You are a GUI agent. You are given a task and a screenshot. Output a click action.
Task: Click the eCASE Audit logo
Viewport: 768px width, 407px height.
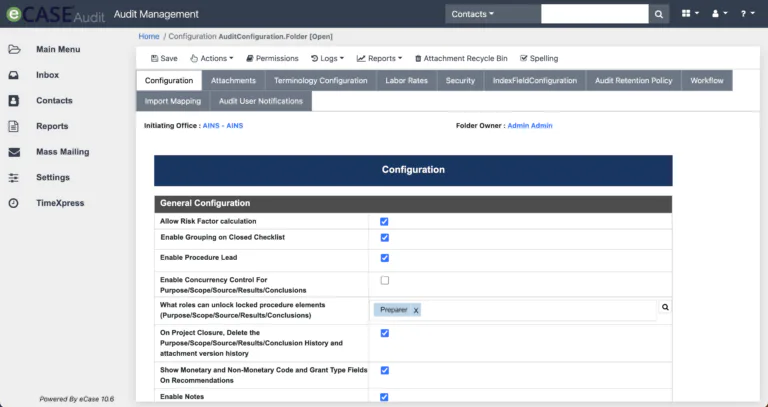point(56,14)
